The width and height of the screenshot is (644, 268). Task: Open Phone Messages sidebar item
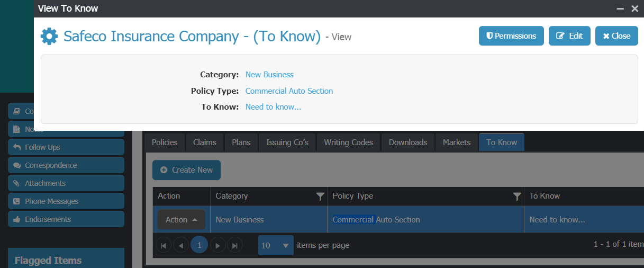(66, 201)
